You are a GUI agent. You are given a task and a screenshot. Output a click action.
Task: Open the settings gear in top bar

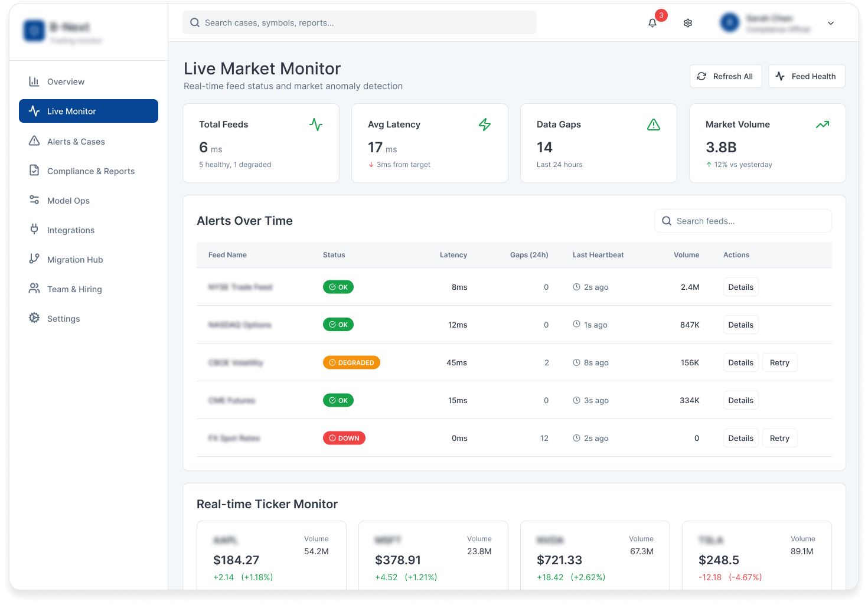(688, 23)
